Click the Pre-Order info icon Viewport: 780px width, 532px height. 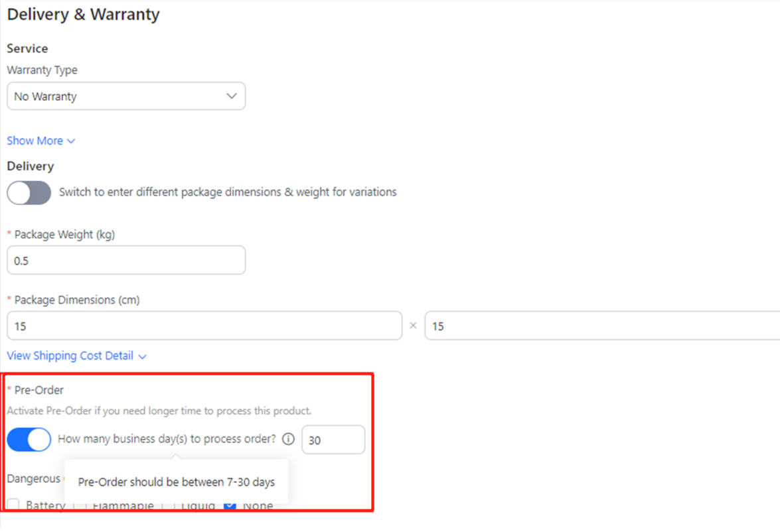tap(288, 439)
